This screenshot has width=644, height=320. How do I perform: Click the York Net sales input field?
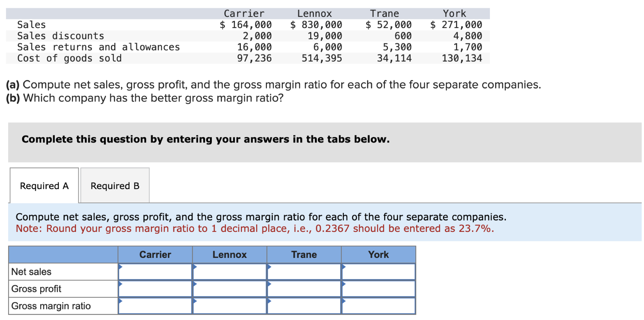click(x=378, y=271)
